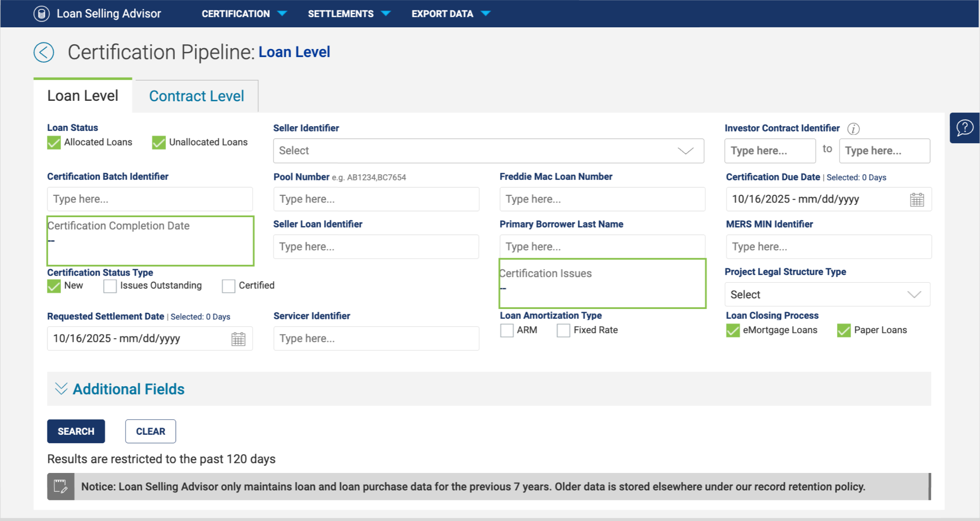Check the Fixed Rate checkbox
Image resolution: width=980 pixels, height=521 pixels.
pos(563,330)
